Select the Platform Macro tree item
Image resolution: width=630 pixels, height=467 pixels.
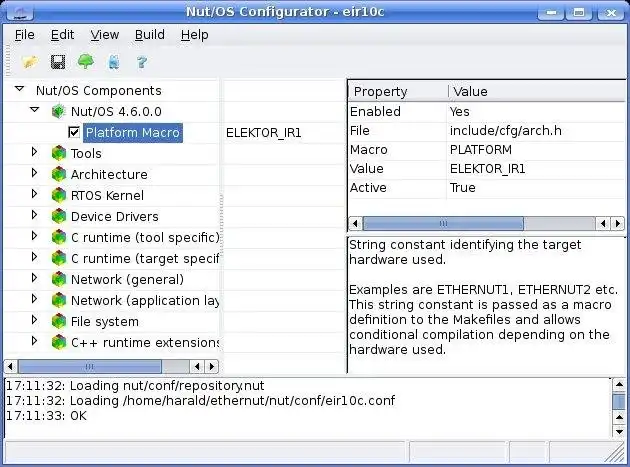pyautogui.click(x=133, y=133)
